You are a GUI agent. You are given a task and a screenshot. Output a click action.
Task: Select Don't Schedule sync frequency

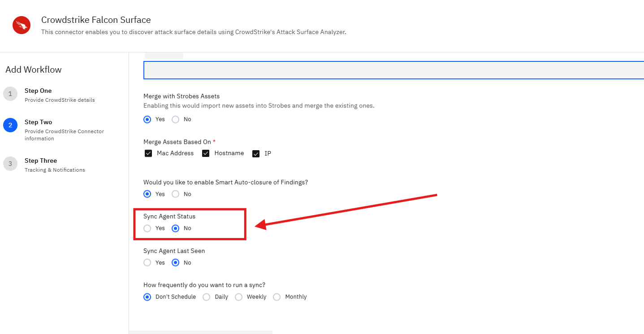coord(147,297)
